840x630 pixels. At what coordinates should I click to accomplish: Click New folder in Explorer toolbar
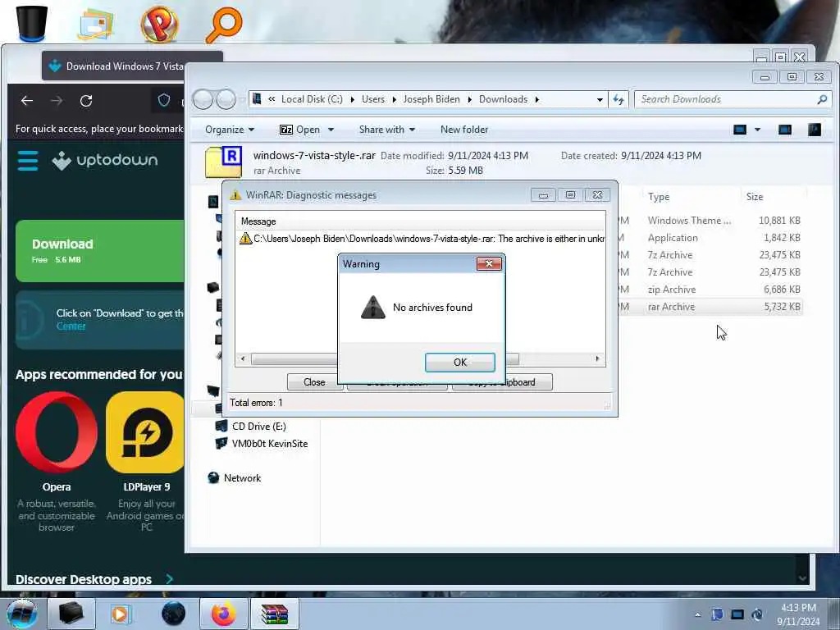464,130
